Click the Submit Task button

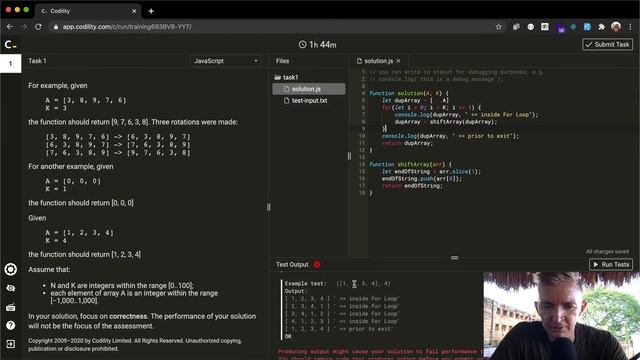pos(607,44)
